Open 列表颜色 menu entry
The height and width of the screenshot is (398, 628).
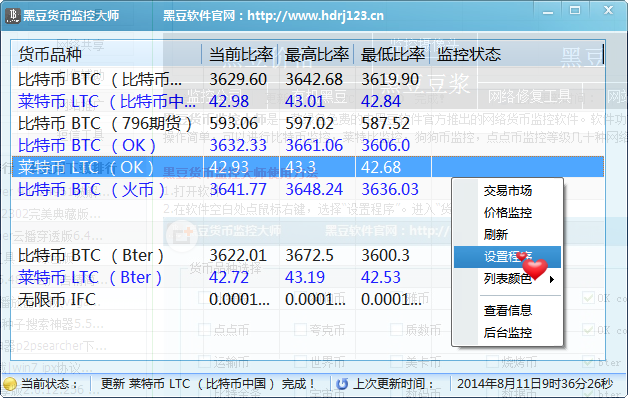(507, 279)
